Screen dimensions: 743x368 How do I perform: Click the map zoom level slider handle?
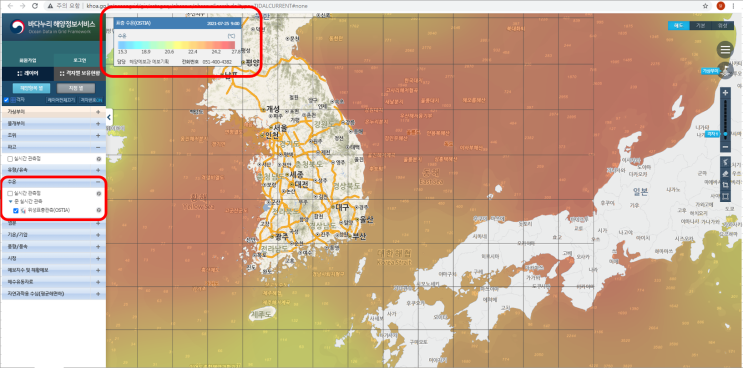pyautogui.click(x=725, y=134)
